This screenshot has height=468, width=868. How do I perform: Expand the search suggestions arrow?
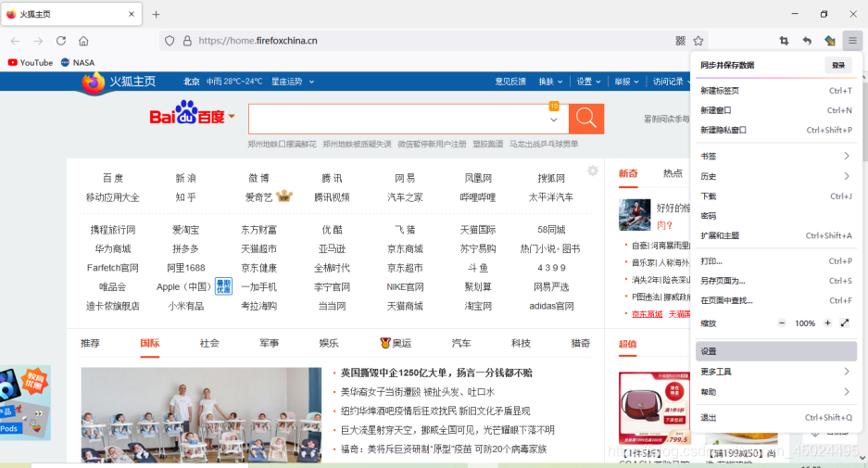(x=554, y=120)
